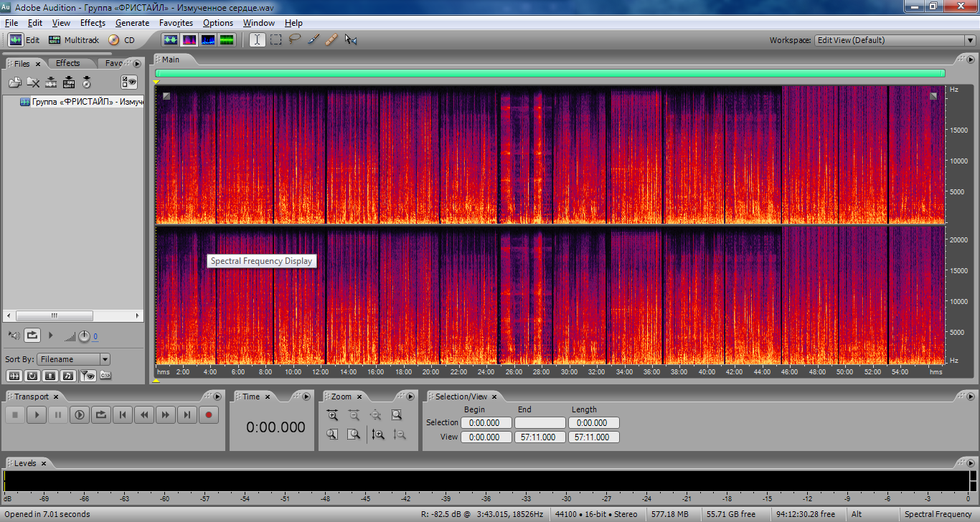
Task: Open the Time panel options menu arrow
Action: (x=306, y=397)
